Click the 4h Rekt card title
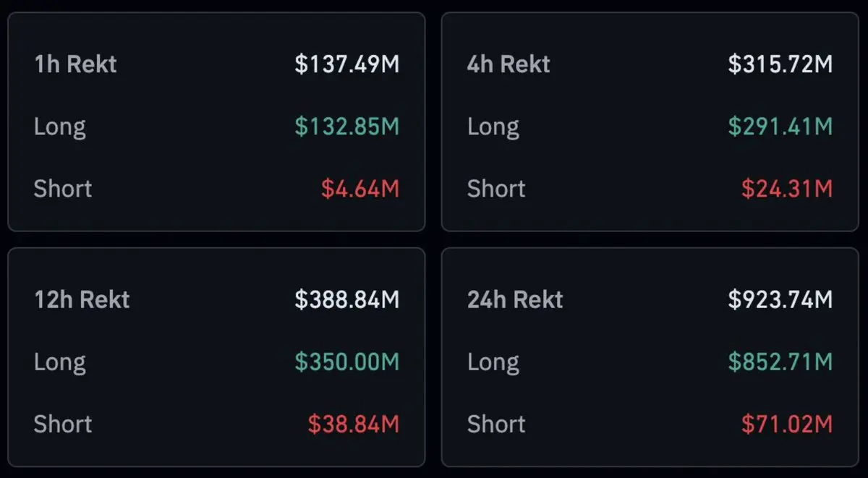Screen dimensions: 868x478 tap(509, 64)
